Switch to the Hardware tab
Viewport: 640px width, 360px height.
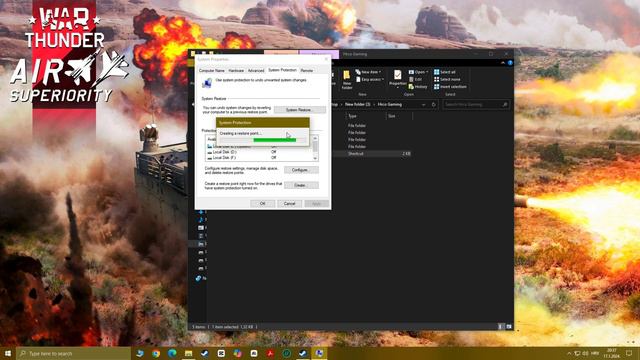click(x=236, y=71)
